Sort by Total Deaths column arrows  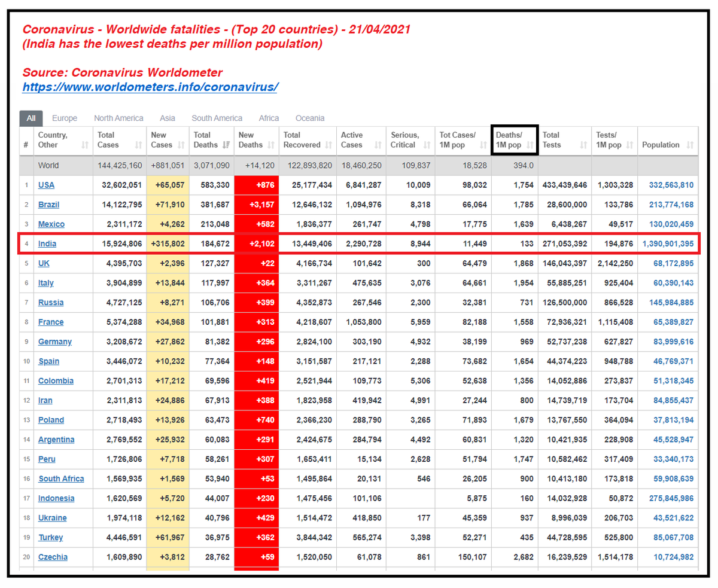tap(226, 145)
